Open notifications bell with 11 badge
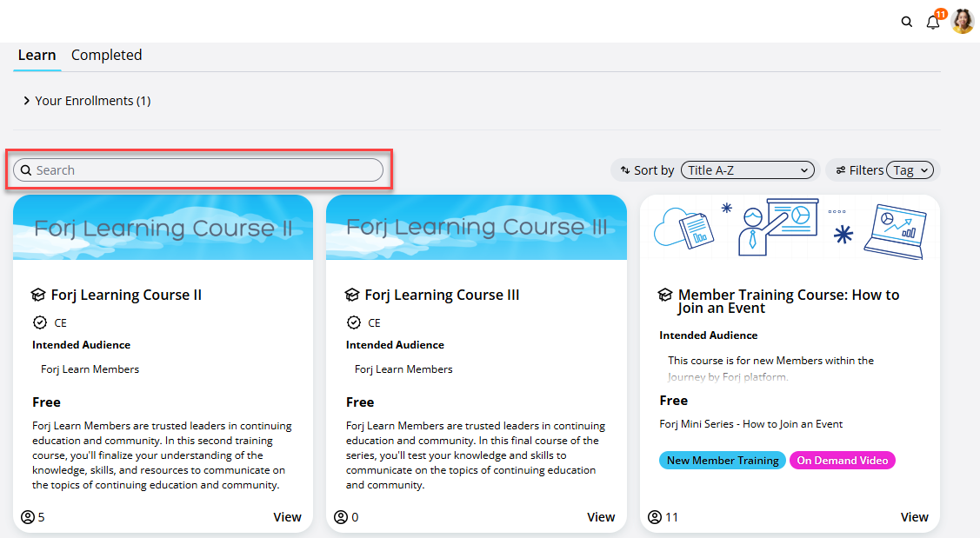The width and height of the screenshot is (980, 538). pos(935,21)
